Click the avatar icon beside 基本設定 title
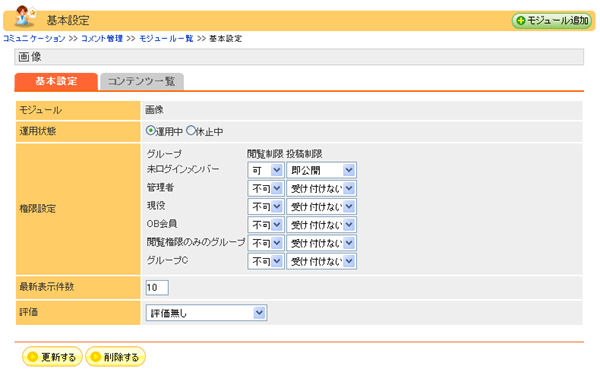 [26, 16]
